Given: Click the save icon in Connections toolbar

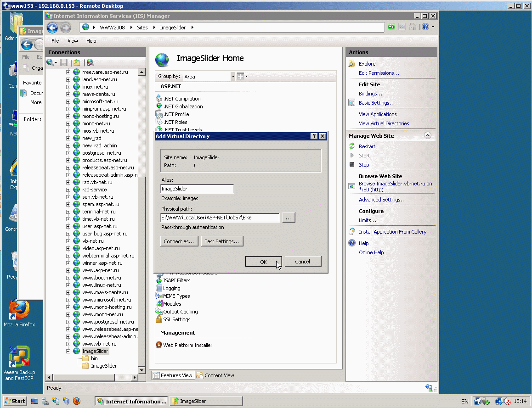Looking at the screenshot, I should 64,62.
